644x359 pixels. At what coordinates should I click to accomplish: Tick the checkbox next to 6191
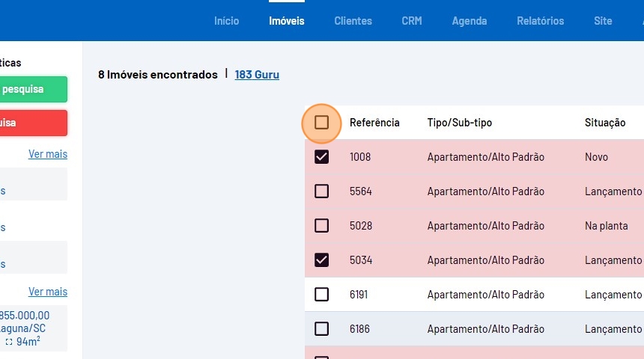321,295
